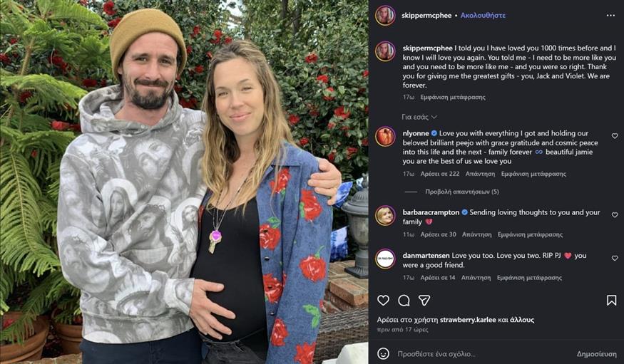624x364 pixels.
Task: Like danmartensen's comment with the small heart
Action: [615, 258]
